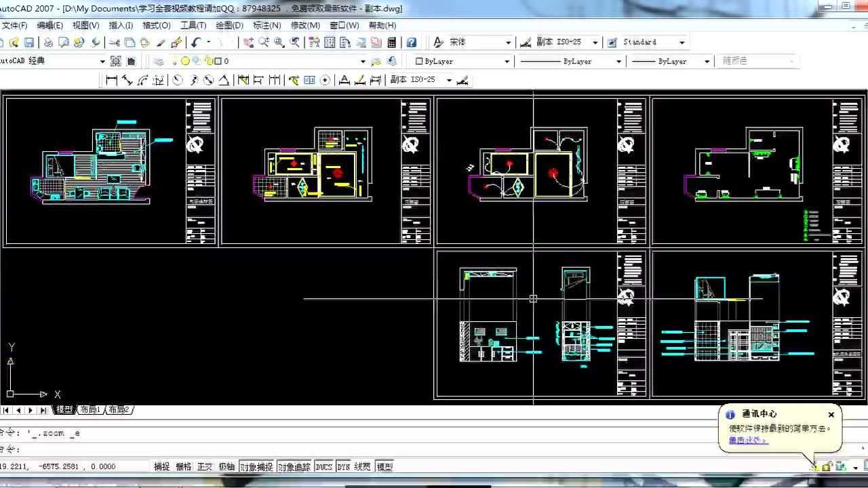Expand the ByLayer color dropdown
The image size is (868, 488).
point(507,61)
